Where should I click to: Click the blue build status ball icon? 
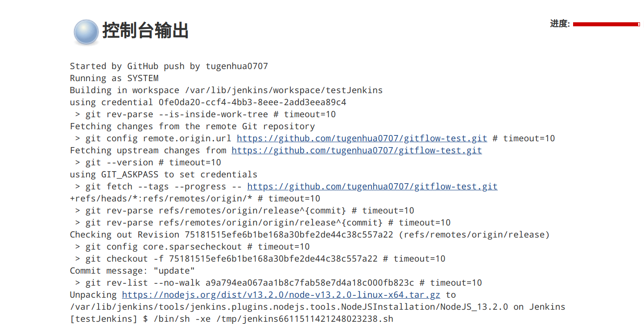pyautogui.click(x=86, y=32)
